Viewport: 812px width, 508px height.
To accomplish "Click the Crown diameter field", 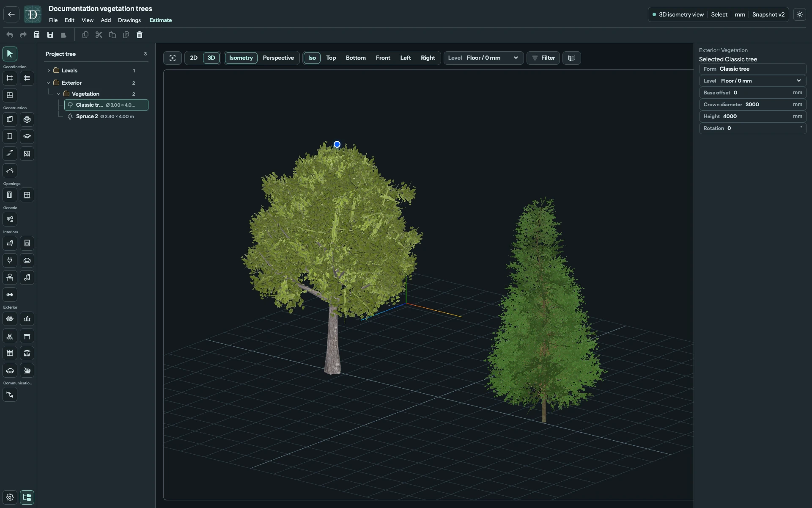I will pos(753,105).
